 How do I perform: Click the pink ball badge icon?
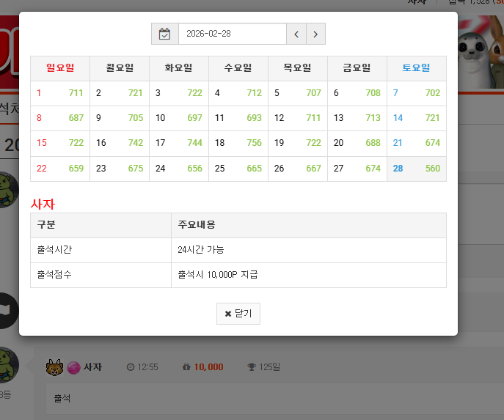[73, 367]
